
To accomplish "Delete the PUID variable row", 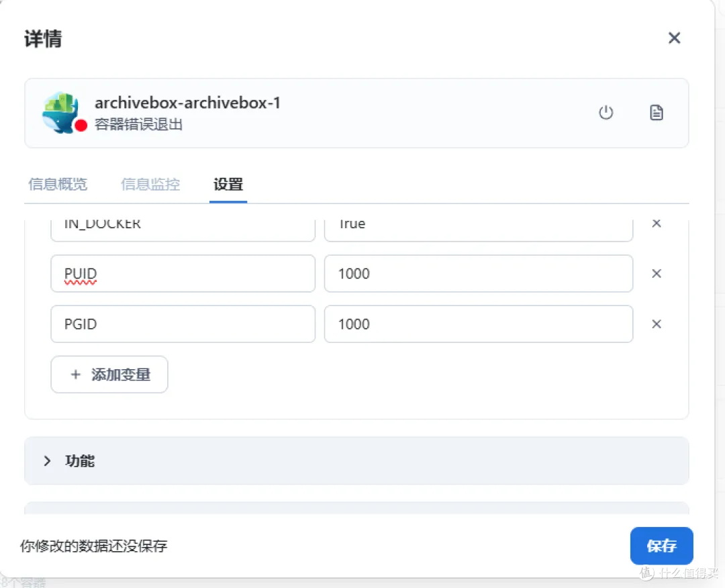I will [656, 274].
